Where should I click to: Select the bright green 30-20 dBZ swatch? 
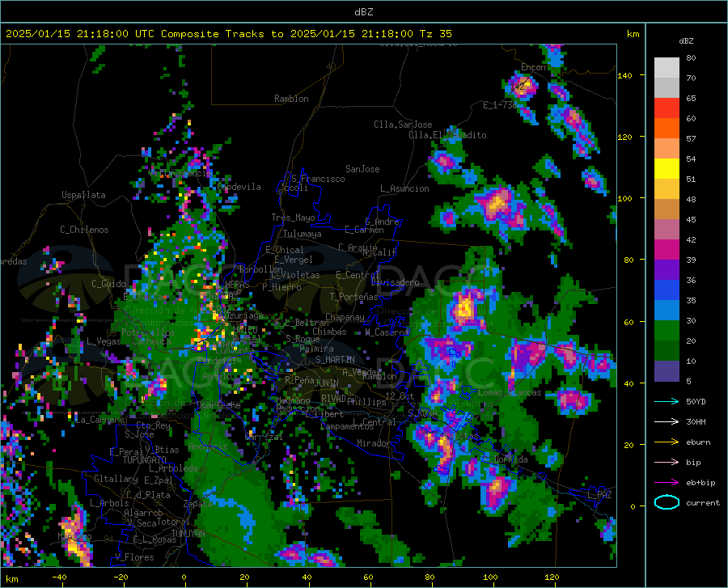(x=667, y=331)
